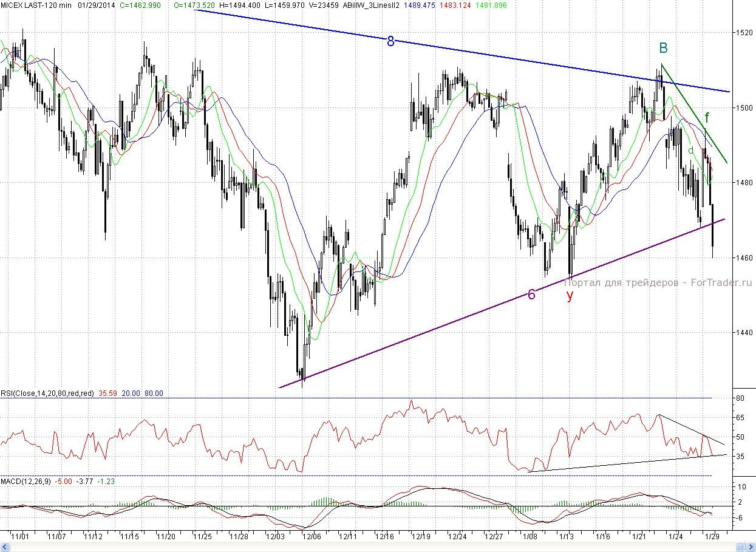Click the 1/21 date axis label
Viewport: 756px width, 552px height.
(x=639, y=537)
